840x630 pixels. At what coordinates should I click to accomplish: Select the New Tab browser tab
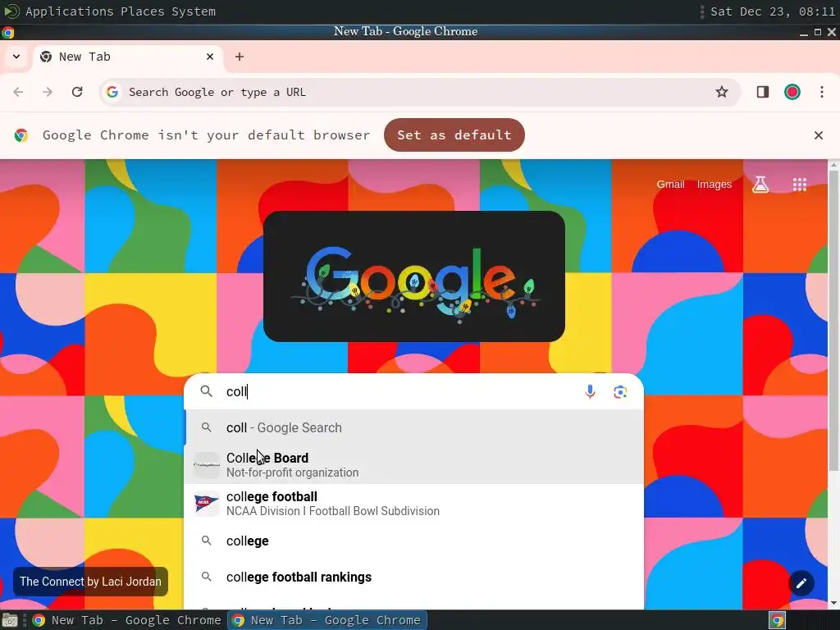pos(129,57)
